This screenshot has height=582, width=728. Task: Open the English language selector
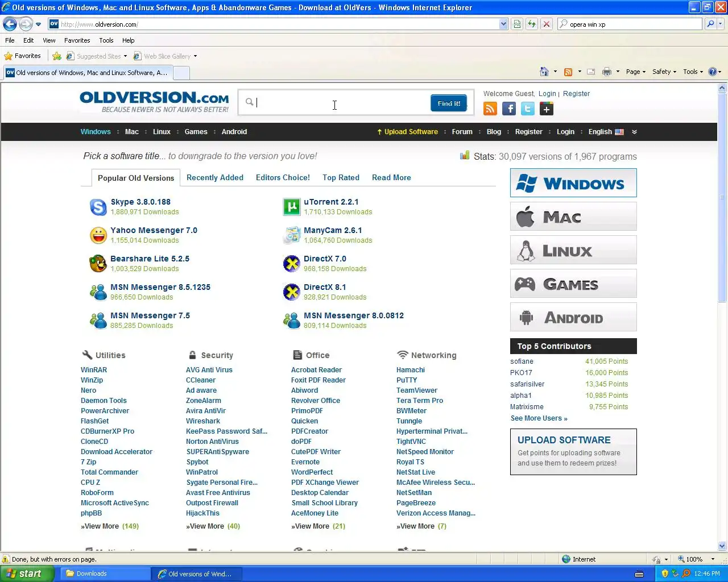[606, 131]
